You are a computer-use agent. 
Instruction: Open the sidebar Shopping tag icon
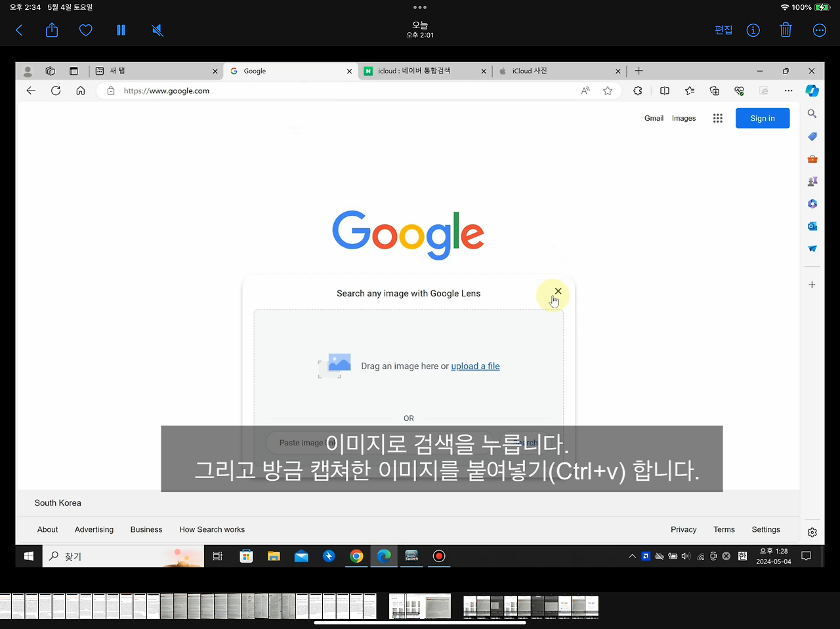coord(812,136)
